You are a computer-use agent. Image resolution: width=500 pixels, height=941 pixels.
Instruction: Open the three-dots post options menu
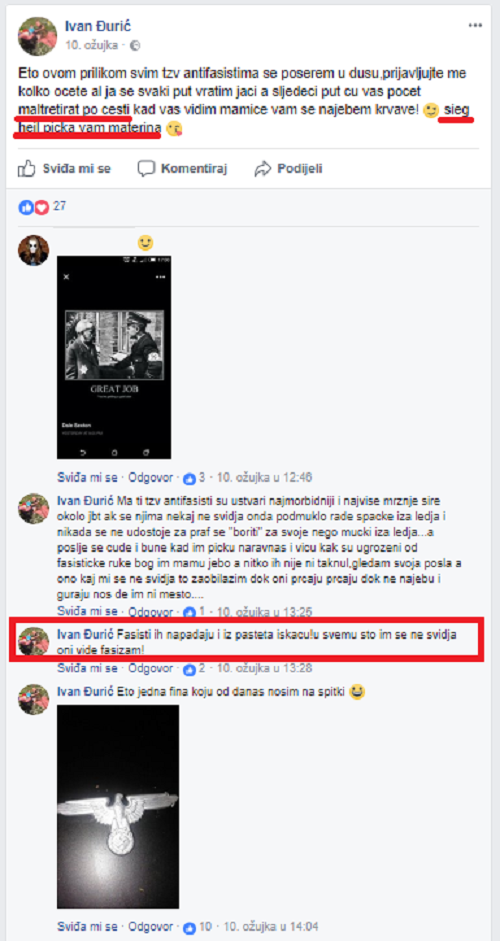[x=475, y=25]
